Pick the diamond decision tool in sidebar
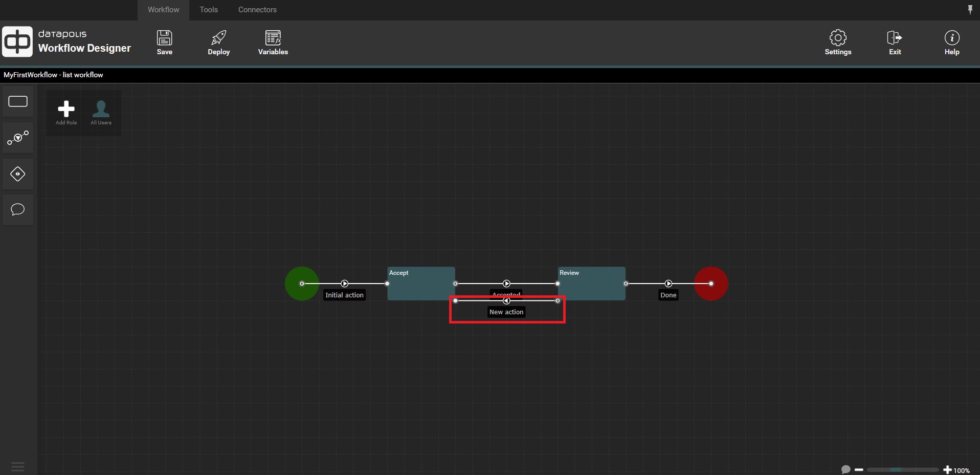Screen dimensions: 980x475 click(18, 174)
